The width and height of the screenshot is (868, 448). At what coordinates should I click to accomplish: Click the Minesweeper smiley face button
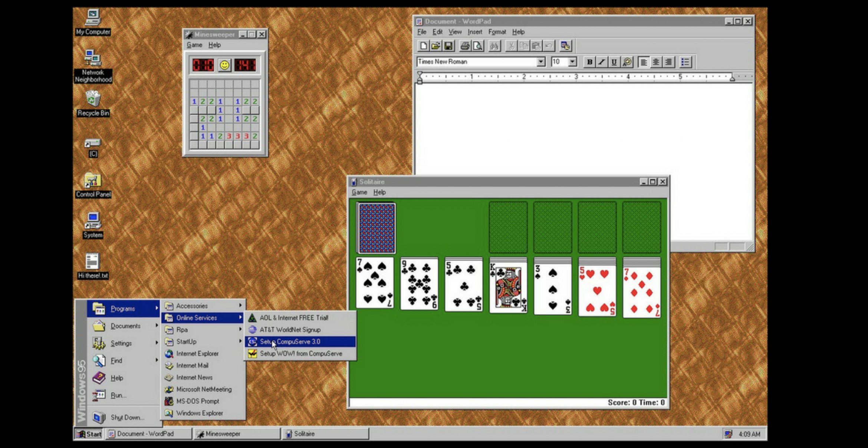click(x=224, y=65)
